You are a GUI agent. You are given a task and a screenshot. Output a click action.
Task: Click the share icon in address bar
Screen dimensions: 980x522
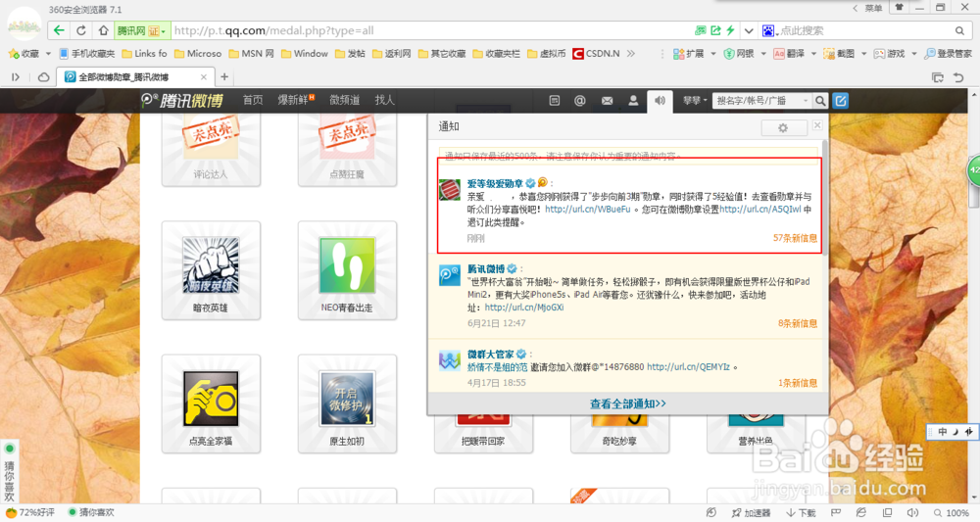pyautogui.click(x=715, y=30)
